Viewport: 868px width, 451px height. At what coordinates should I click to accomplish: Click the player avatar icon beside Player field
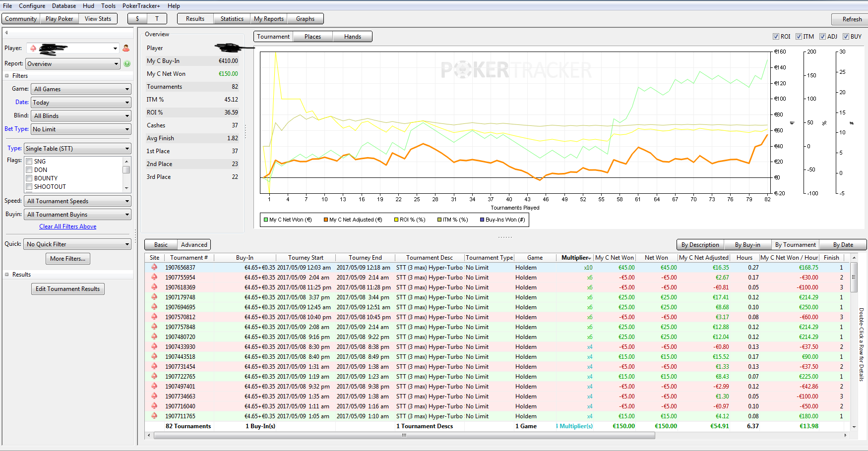coord(126,48)
